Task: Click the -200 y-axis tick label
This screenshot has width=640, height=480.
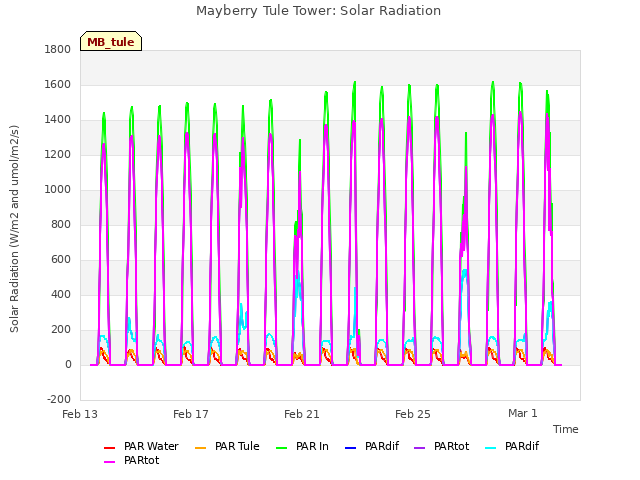Action: point(59,399)
